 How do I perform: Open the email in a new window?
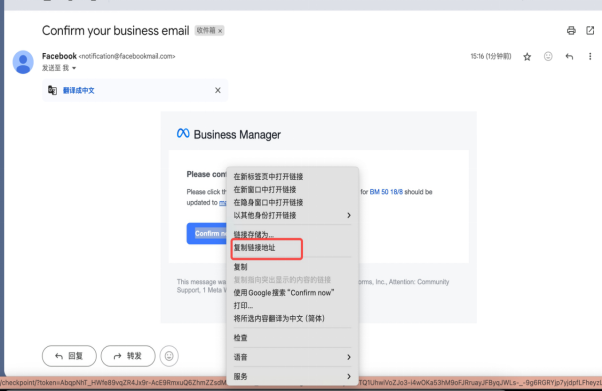[x=590, y=31]
